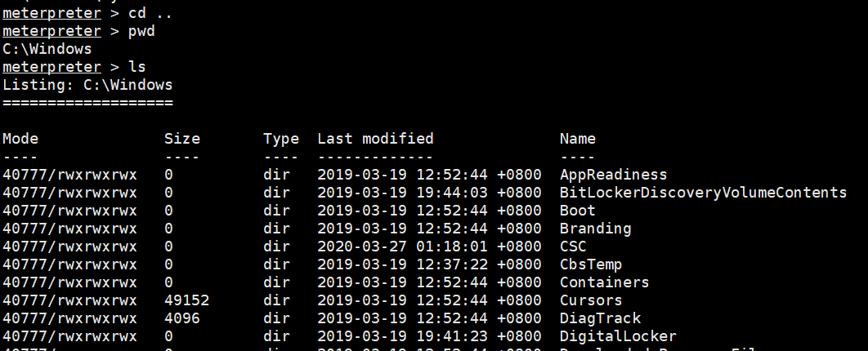This screenshot has height=351, width=868.
Task: Click timestamp 2019-03-19 19:44:03 of BitLockerDiscoveryVolumeContents
Action: tap(429, 193)
